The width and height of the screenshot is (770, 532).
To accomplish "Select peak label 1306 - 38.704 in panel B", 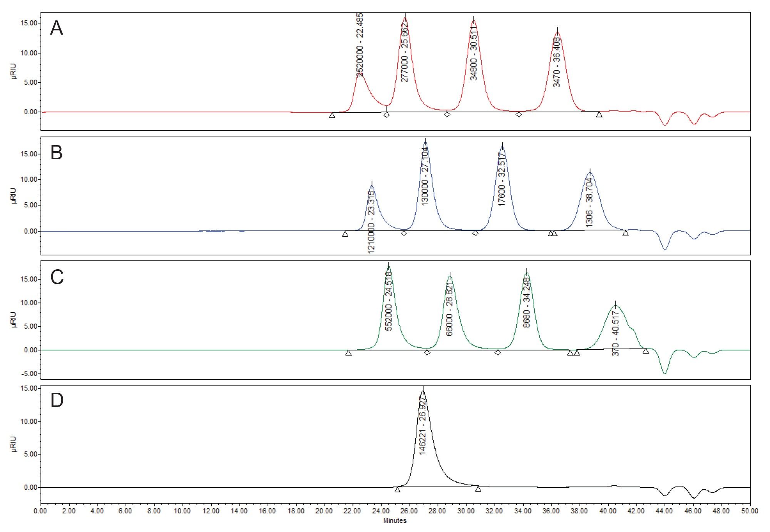I will pyautogui.click(x=589, y=202).
